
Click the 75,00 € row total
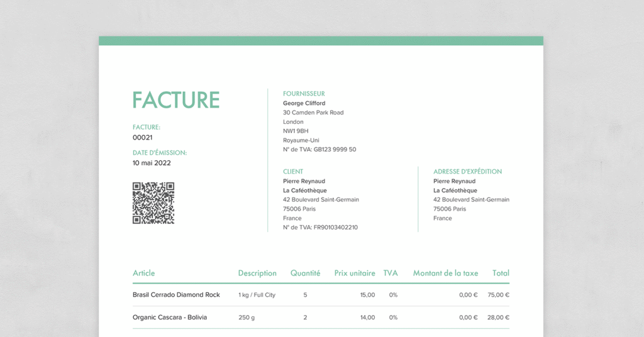(x=498, y=295)
